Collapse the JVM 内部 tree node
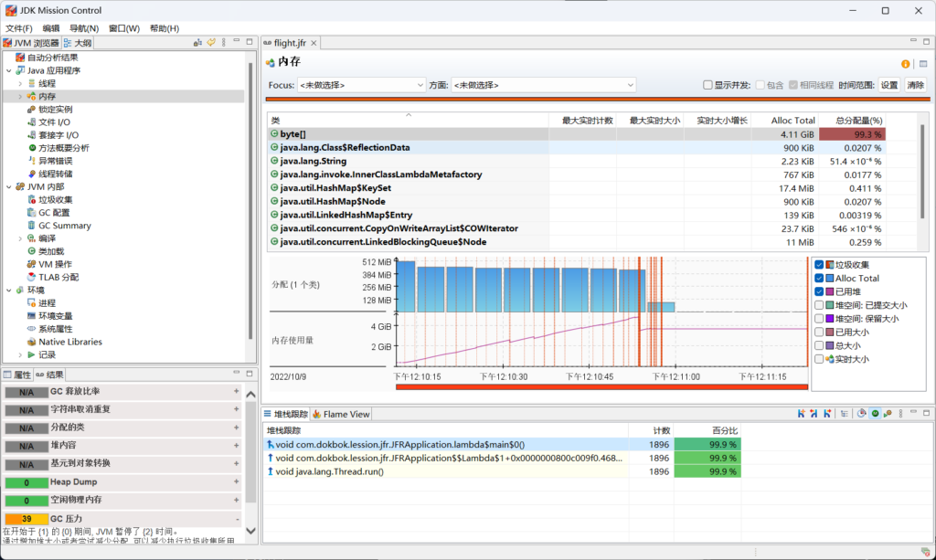This screenshot has width=936, height=560. pyautogui.click(x=9, y=186)
